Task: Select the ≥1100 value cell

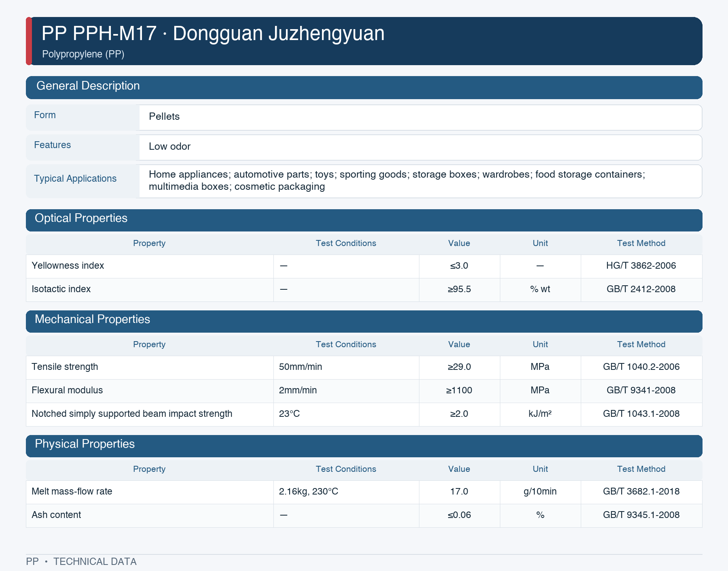Action: [x=459, y=390]
